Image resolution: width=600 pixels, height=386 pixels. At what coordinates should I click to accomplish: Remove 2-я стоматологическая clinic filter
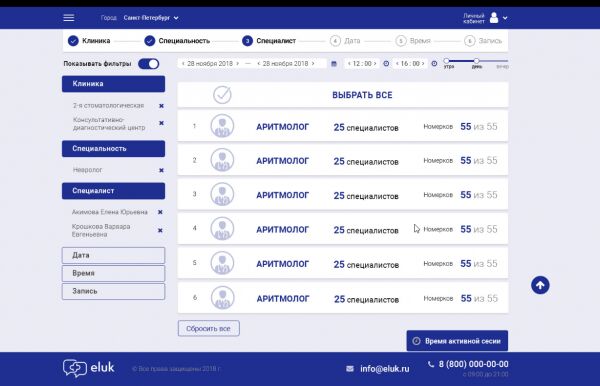point(161,106)
